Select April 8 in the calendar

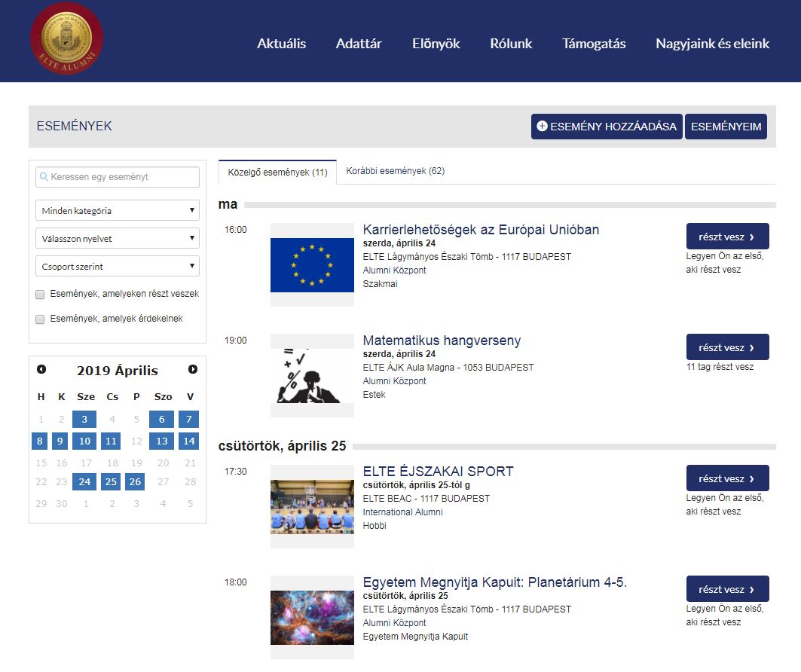click(39, 441)
